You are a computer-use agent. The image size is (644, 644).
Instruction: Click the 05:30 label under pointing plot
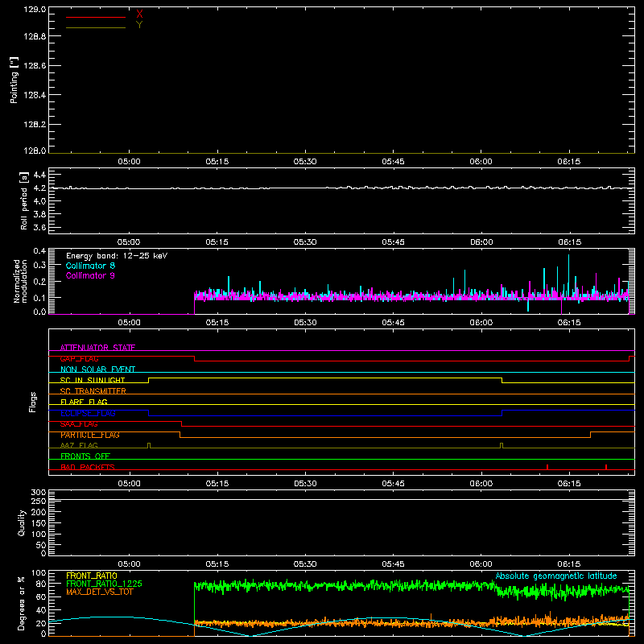(305, 162)
